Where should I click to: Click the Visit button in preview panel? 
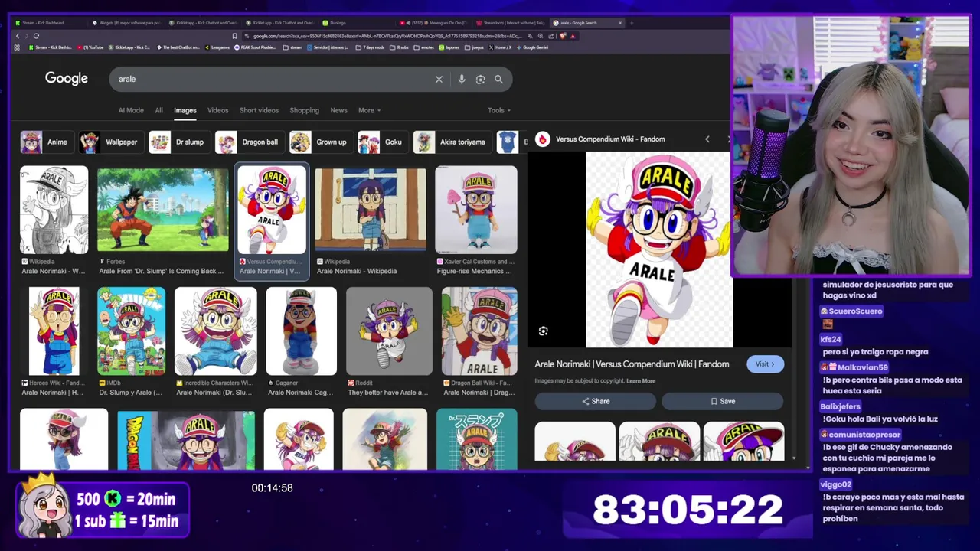coord(765,364)
